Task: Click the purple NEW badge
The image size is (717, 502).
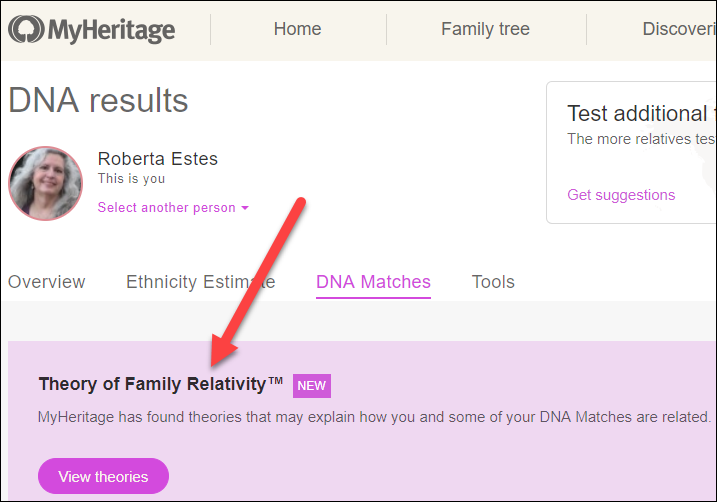Action: click(x=312, y=386)
